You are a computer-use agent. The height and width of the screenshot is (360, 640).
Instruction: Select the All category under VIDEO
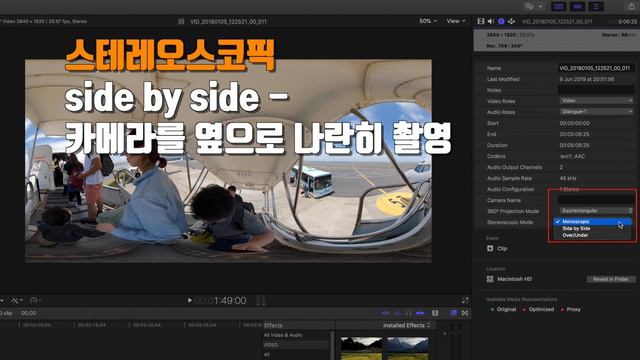click(x=267, y=355)
